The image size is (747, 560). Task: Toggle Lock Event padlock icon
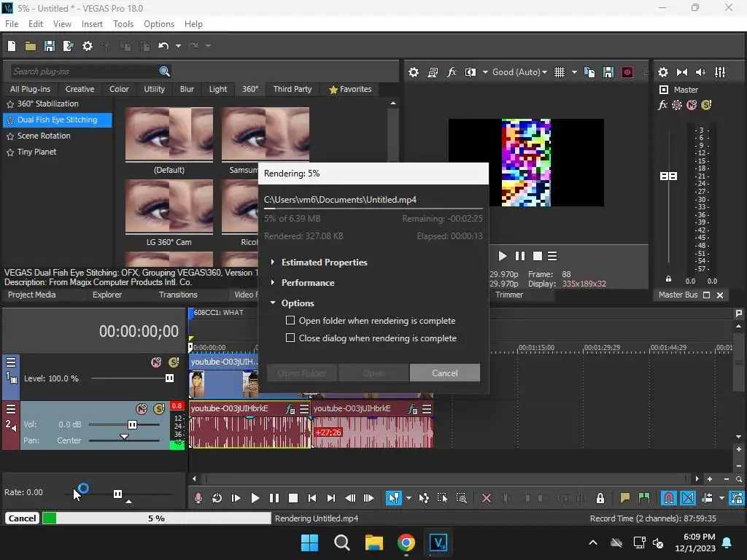point(600,498)
